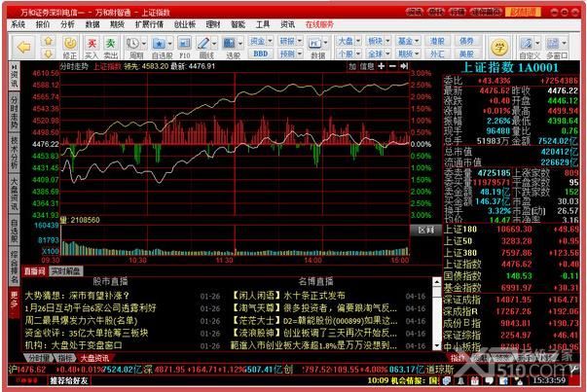Click the 选股 stock picker icon
Image resolution: width=587 pixels, height=392 pixels.
point(229,44)
